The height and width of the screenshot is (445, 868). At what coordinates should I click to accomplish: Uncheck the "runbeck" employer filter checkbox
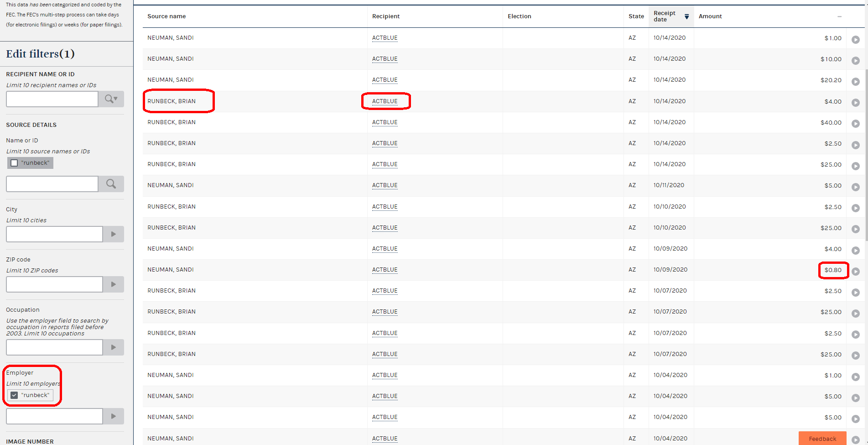(14, 395)
